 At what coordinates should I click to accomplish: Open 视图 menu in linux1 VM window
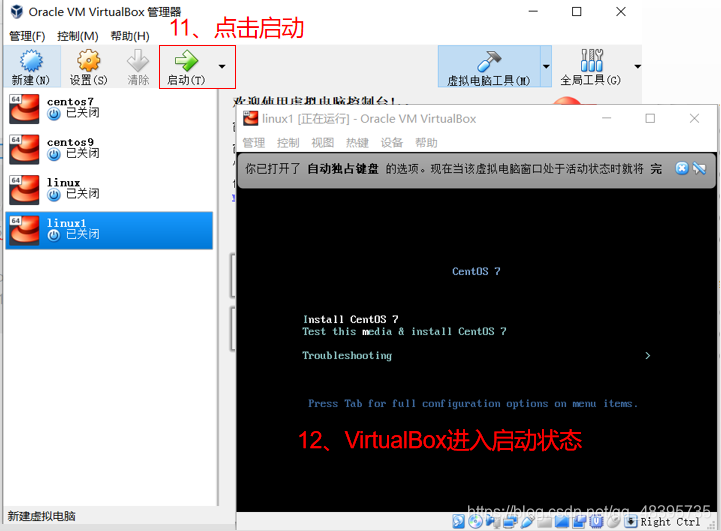[x=323, y=143]
